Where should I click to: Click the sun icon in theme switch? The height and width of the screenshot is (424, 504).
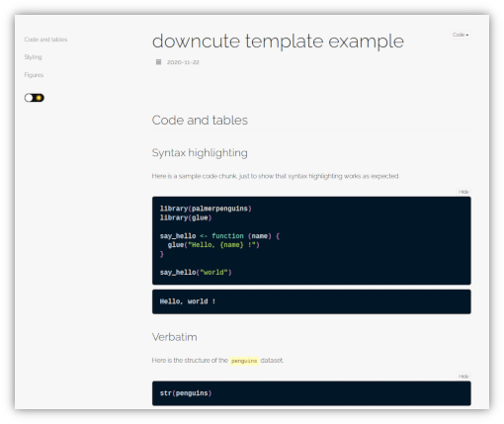coord(39,98)
